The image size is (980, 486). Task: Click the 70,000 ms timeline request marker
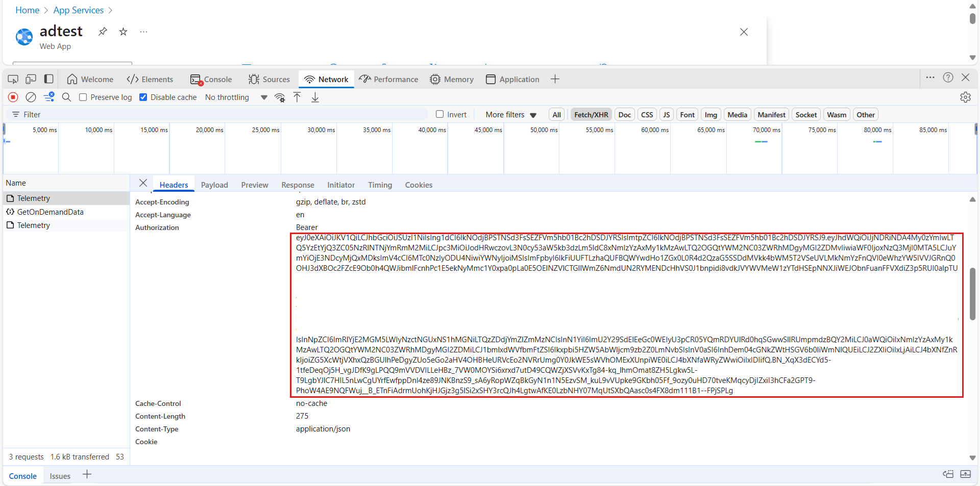click(761, 141)
